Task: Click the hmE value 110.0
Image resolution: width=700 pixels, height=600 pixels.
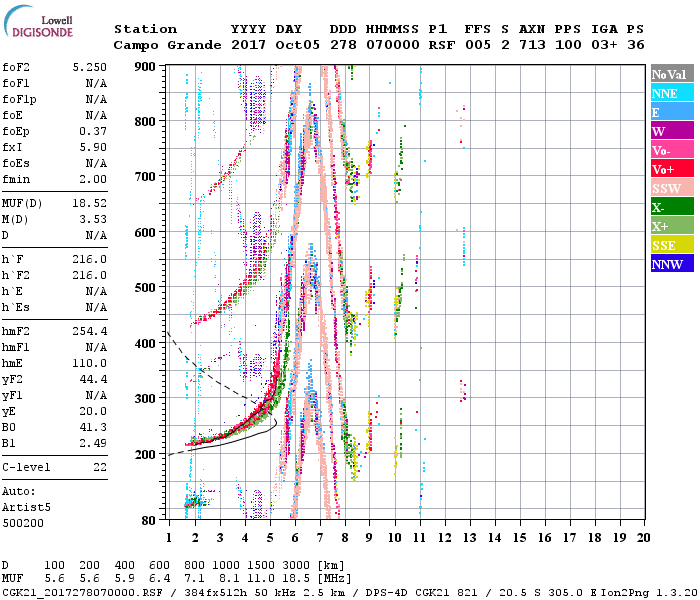Action: pos(89,363)
